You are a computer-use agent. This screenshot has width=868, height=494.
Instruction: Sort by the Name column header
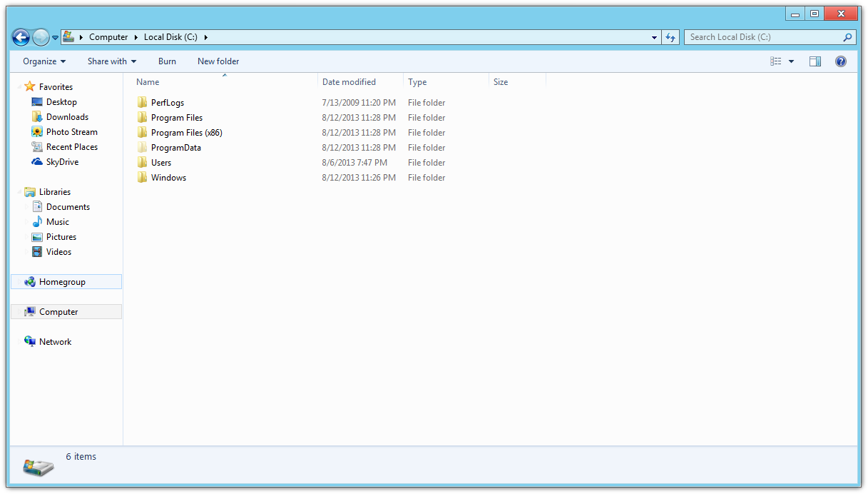pyautogui.click(x=225, y=82)
